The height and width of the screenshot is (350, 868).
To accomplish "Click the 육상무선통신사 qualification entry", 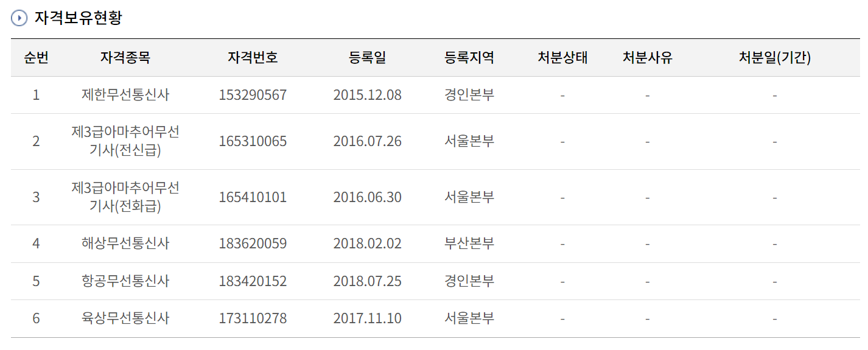I will [x=125, y=318].
